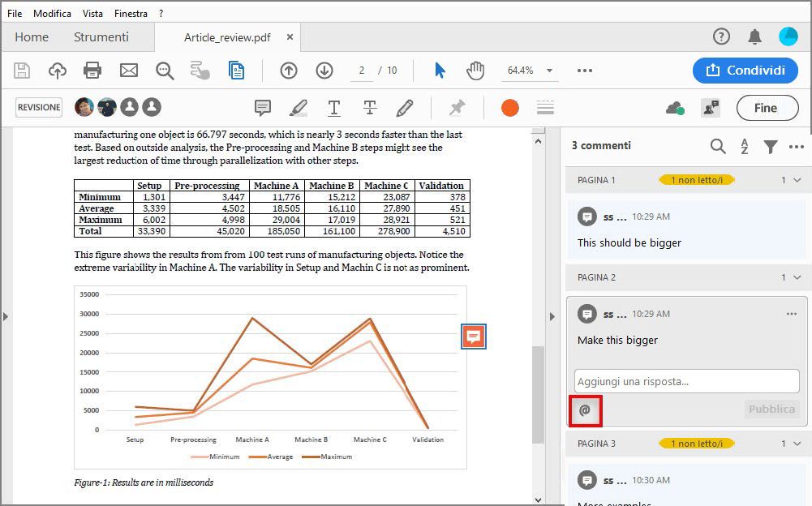The height and width of the screenshot is (506, 812).
Task: Click PAGINA 1 unread badge 1 non letto/i
Action: coord(697,180)
